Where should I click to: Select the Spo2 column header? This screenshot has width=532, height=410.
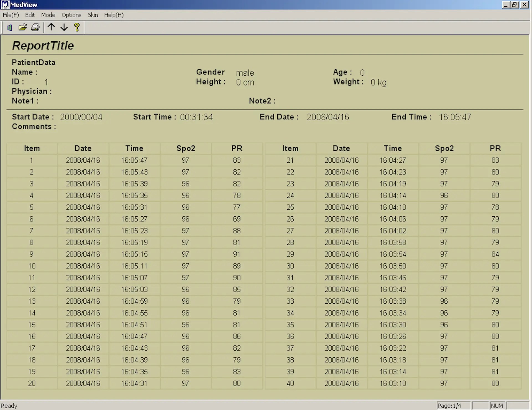(186, 148)
